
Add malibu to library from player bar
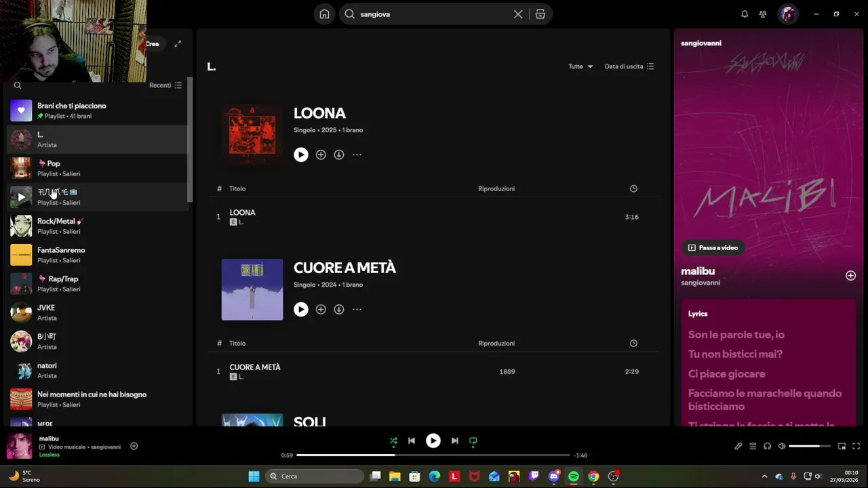pos(134,446)
